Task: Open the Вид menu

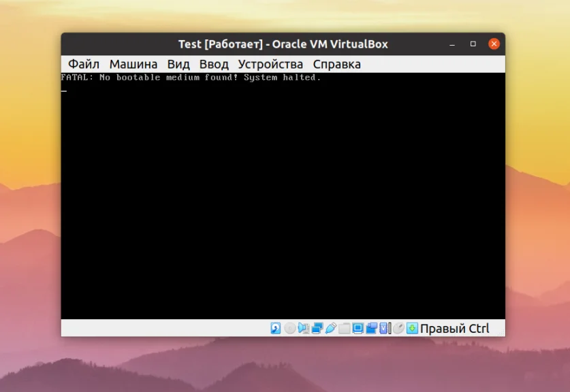Action: click(178, 63)
